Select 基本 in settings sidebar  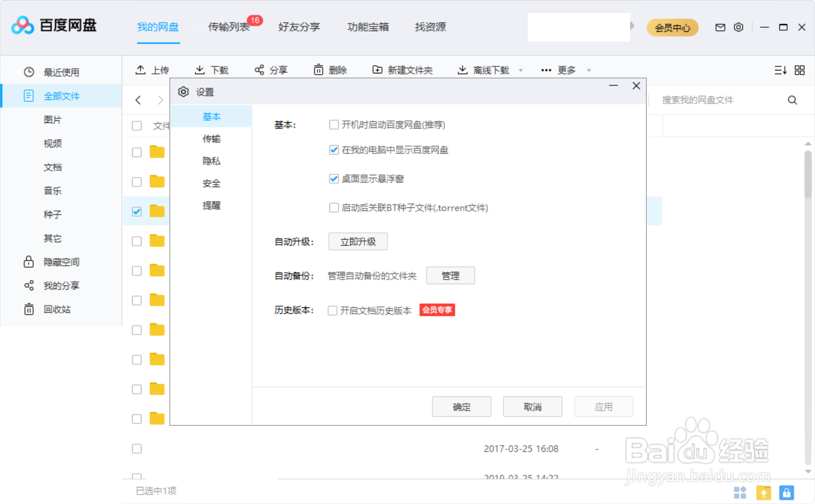pos(211,117)
